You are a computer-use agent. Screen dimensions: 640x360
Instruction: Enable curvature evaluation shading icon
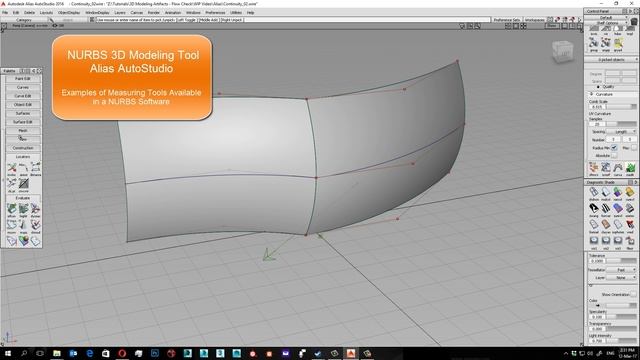point(593,209)
